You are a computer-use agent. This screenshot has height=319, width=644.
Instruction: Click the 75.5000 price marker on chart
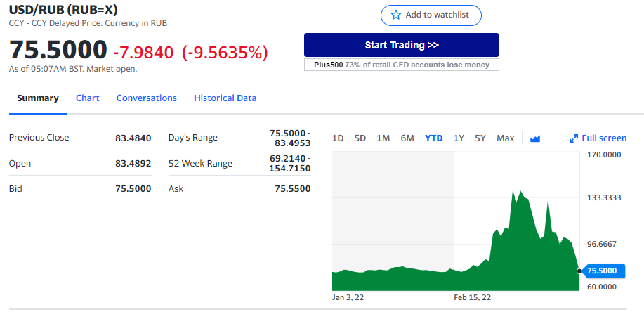(604, 271)
